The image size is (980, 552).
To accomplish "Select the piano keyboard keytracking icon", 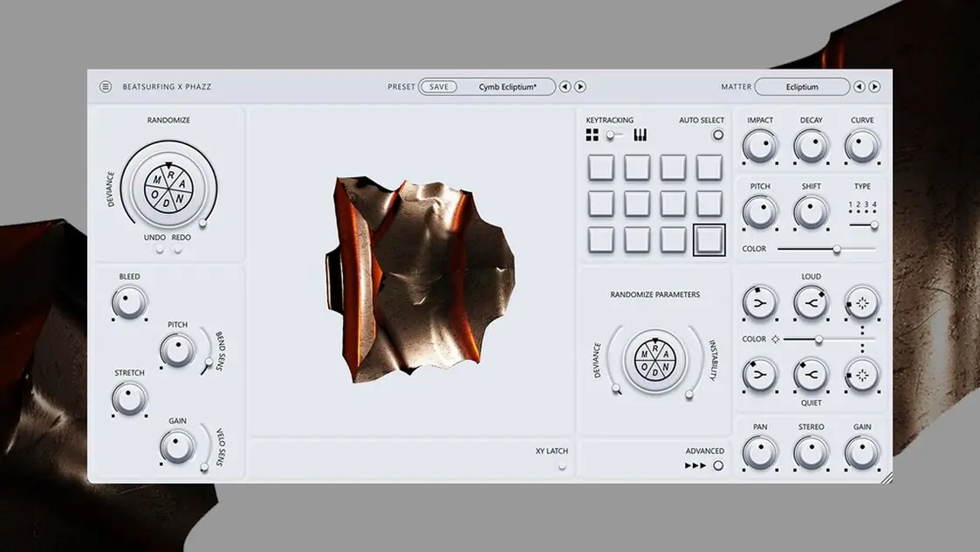I will click(640, 134).
